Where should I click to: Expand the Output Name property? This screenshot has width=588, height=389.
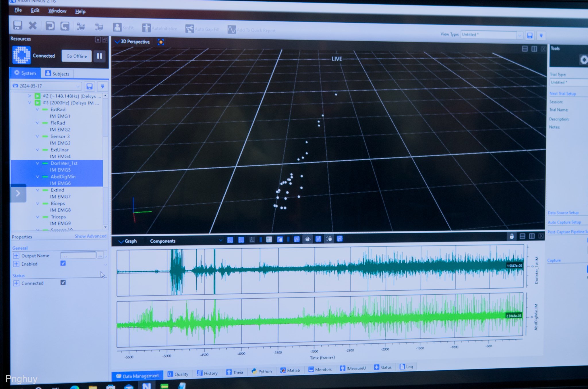point(16,255)
